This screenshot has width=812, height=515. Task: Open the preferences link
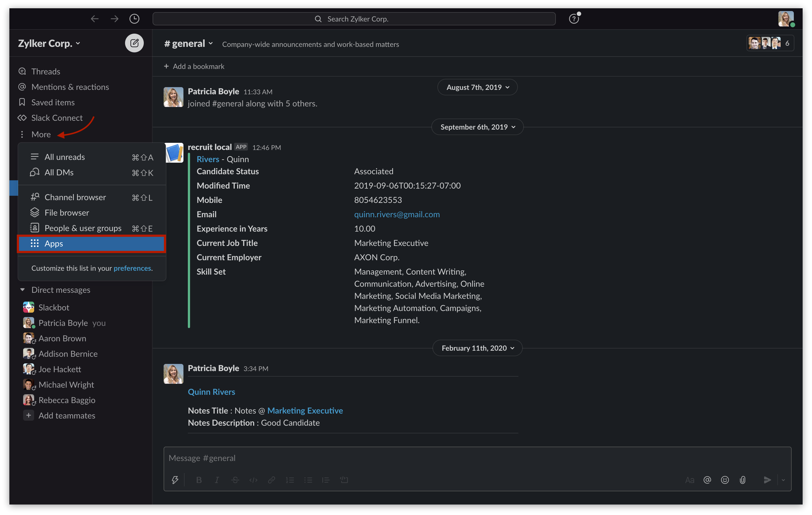tap(132, 268)
